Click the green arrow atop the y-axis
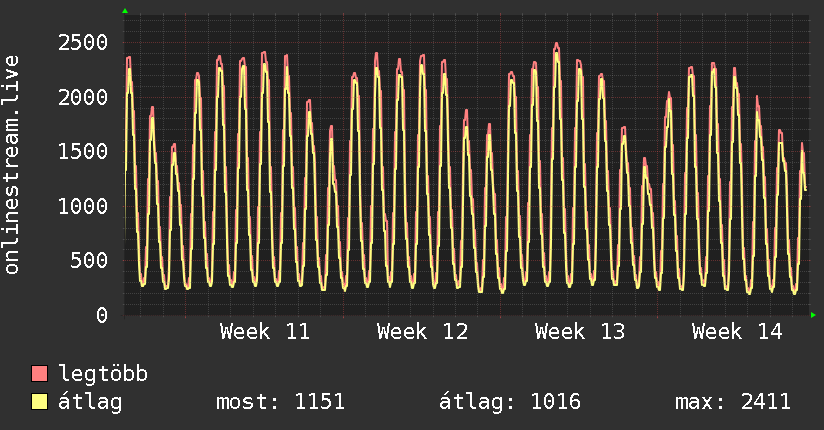 124,11
